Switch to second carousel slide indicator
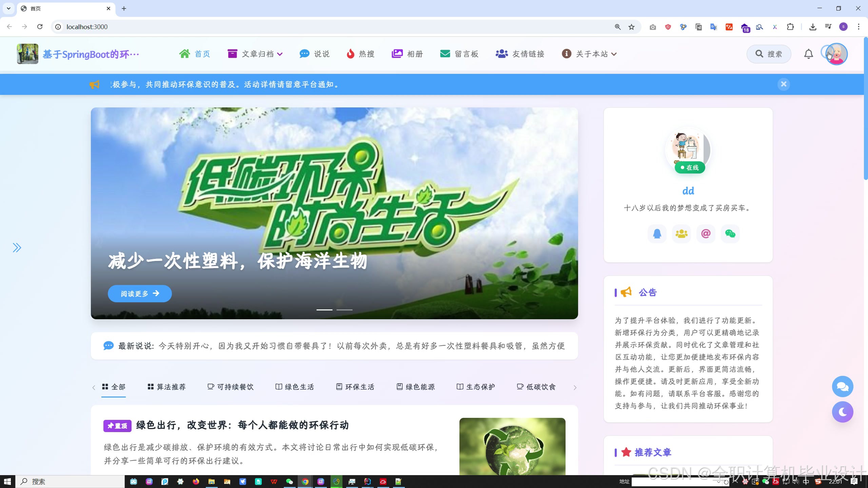 (344, 310)
